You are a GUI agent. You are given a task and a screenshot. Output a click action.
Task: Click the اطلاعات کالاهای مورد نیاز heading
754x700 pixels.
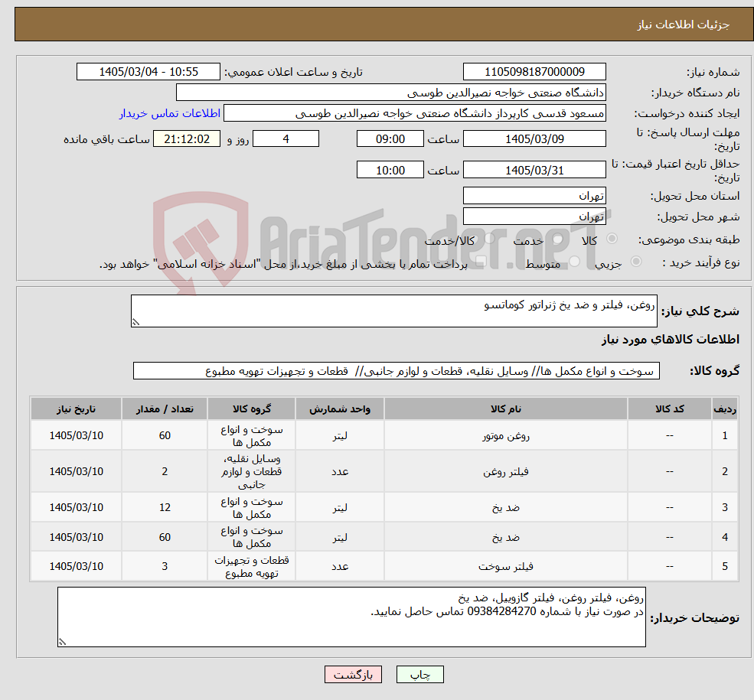click(x=671, y=340)
